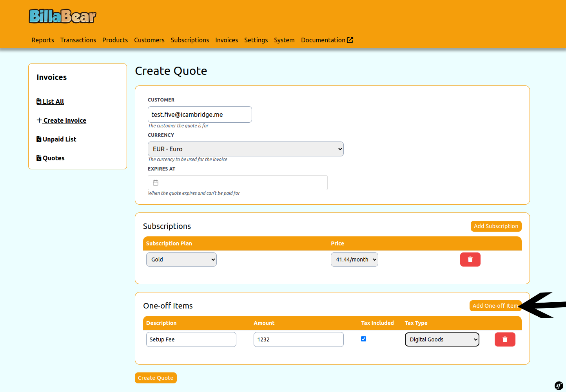This screenshot has width=566, height=392.
Task: Open the Documentation link
Action: coord(327,40)
